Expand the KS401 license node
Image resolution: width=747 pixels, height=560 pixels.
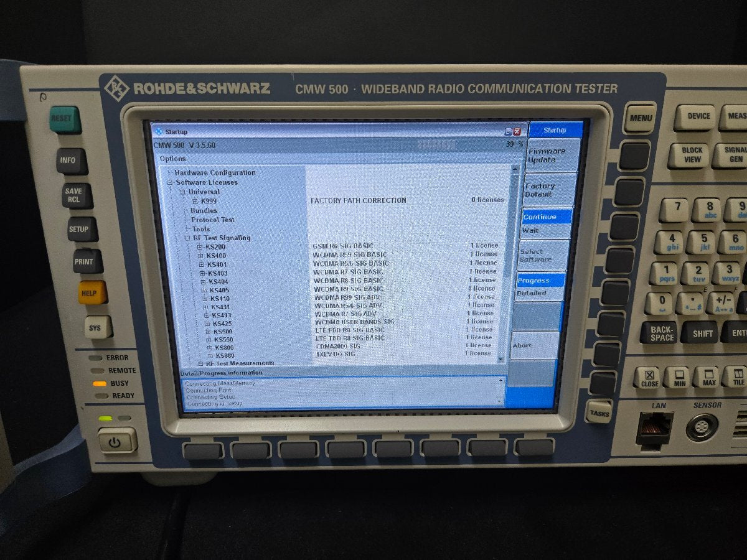pos(202,264)
